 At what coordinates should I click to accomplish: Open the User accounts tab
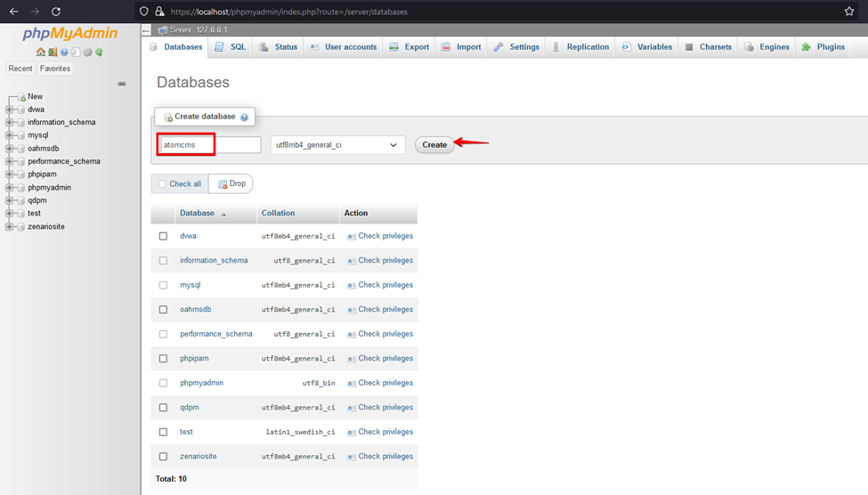pyautogui.click(x=344, y=47)
